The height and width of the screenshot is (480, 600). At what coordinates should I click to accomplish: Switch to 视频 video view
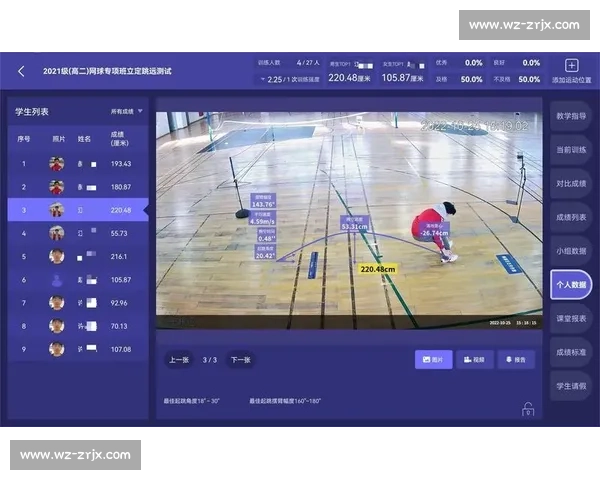click(x=475, y=359)
